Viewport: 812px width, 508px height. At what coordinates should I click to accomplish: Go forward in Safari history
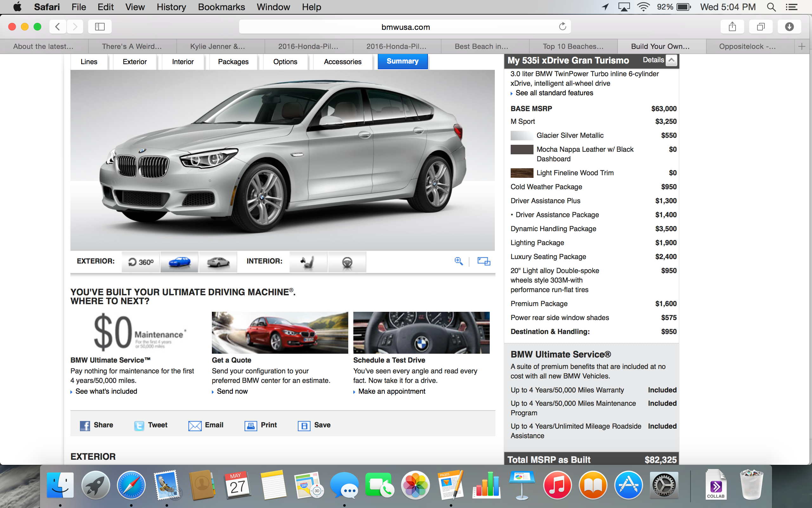(x=75, y=27)
